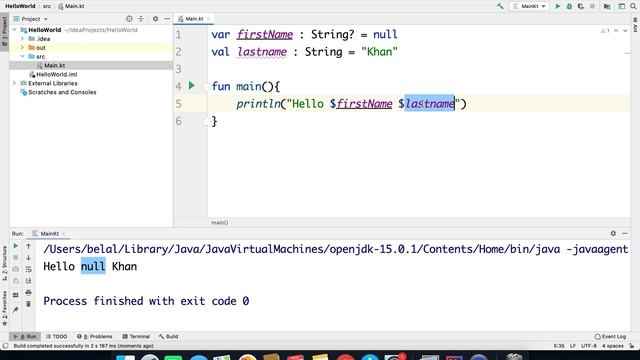Screen dimensions: 640x360
Task: Hide the Run tool window
Action: 625,233
